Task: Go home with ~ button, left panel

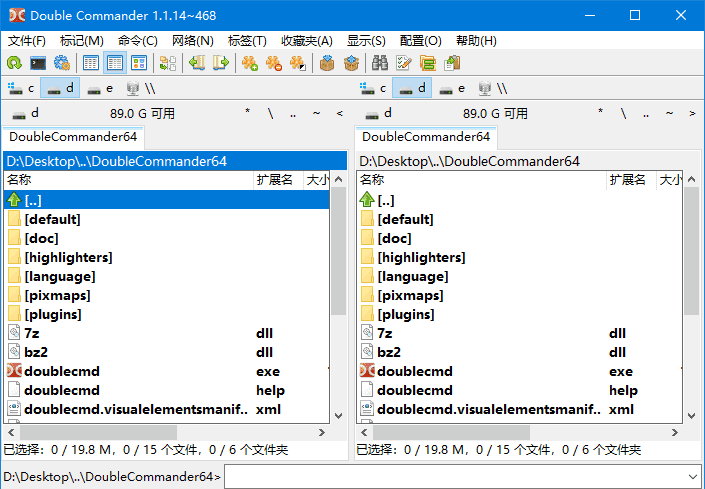Action: click(x=317, y=113)
